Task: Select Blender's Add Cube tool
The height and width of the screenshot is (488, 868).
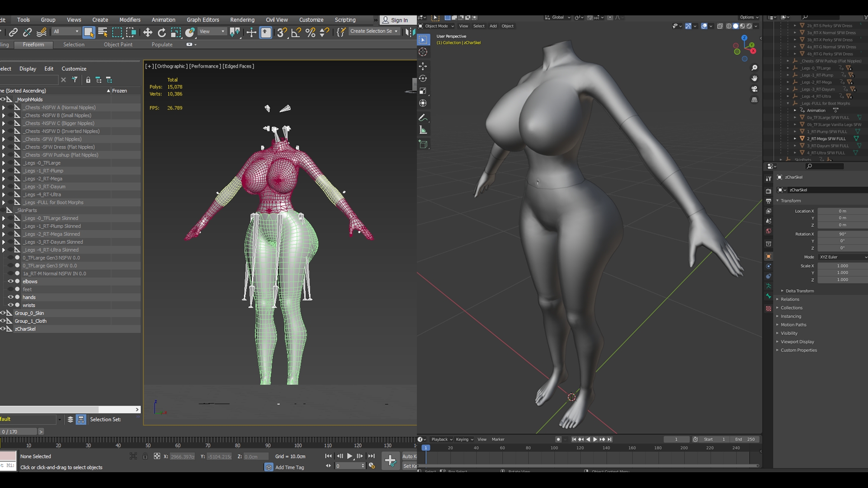Action: tap(423, 145)
